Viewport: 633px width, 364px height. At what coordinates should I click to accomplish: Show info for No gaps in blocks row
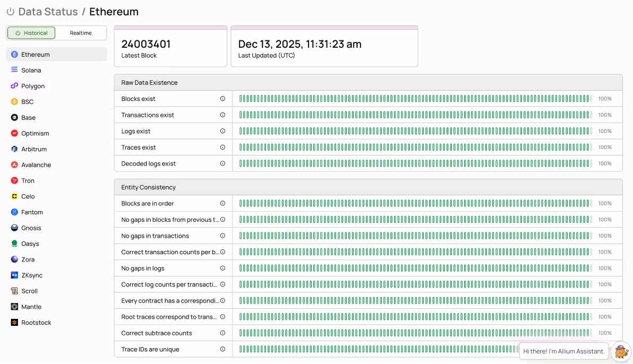tap(223, 220)
